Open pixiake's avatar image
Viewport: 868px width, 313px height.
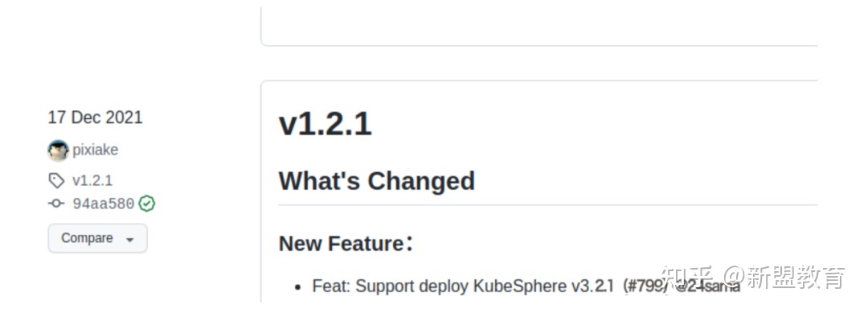[x=58, y=150]
